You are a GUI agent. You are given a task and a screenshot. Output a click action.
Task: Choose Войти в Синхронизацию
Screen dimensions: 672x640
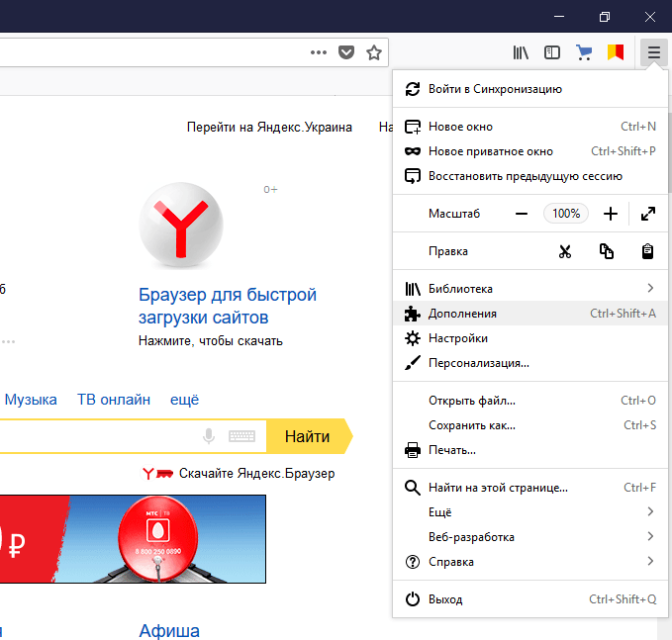tap(530, 89)
